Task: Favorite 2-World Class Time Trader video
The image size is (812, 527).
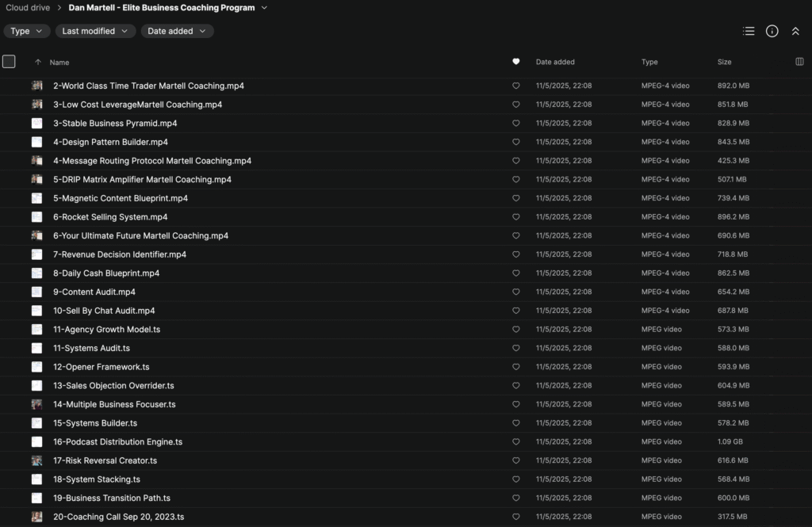Action: [516, 86]
